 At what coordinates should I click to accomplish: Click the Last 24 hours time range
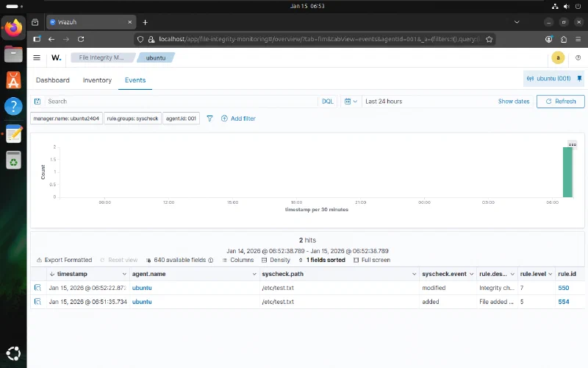(x=384, y=102)
